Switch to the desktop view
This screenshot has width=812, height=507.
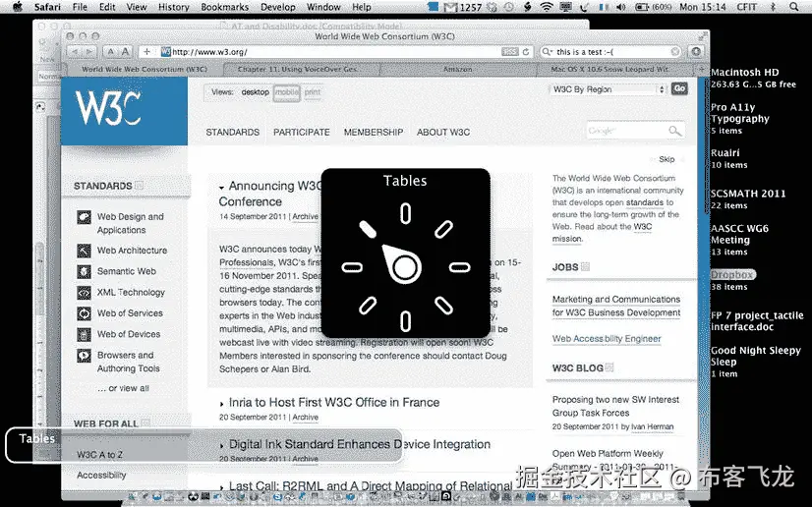click(256, 92)
